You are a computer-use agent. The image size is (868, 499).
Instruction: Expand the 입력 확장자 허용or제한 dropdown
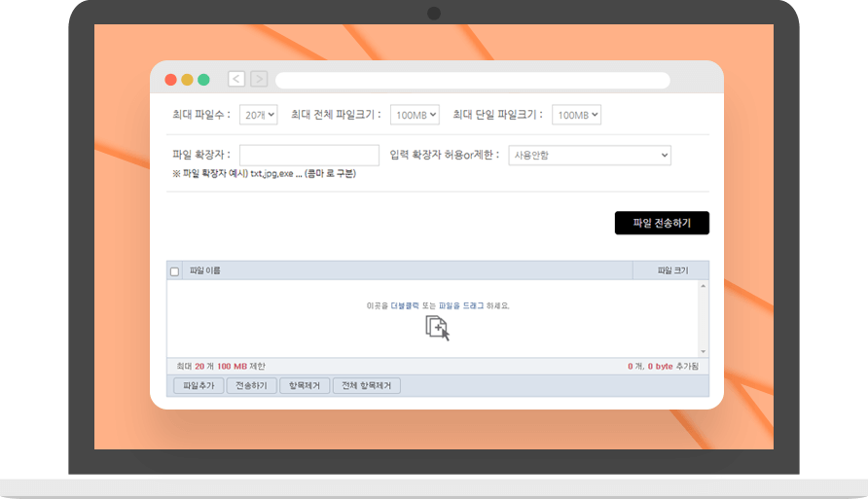point(590,156)
